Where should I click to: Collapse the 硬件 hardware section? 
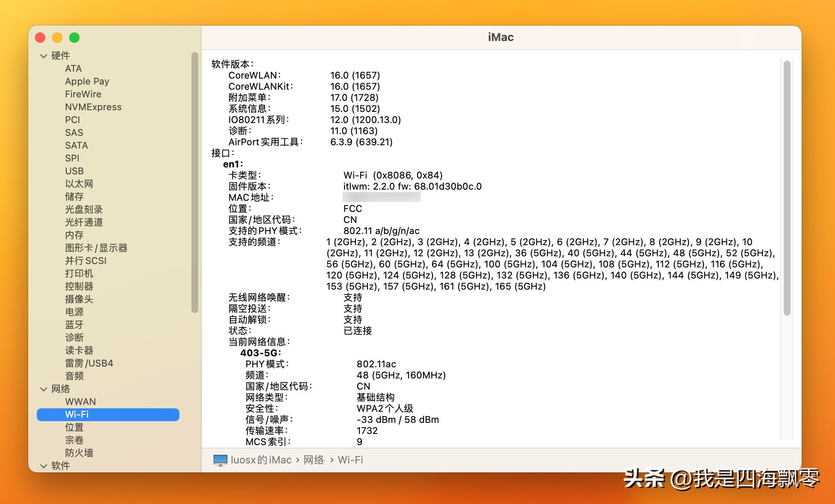tap(43, 56)
